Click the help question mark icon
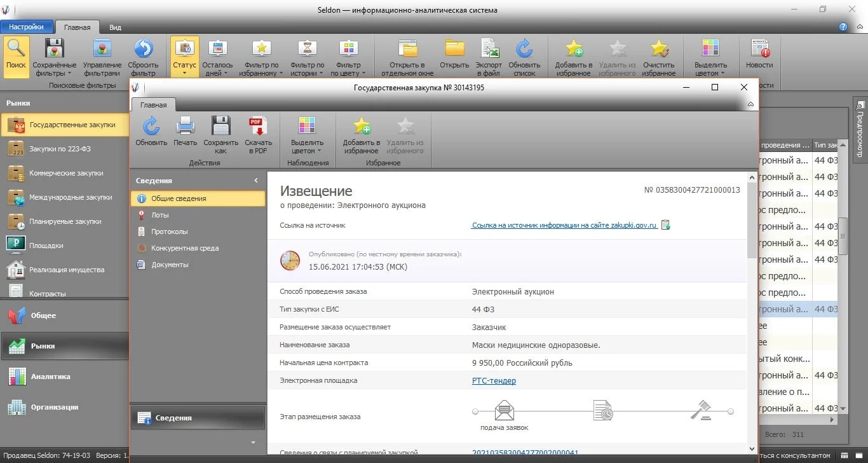 (843, 27)
